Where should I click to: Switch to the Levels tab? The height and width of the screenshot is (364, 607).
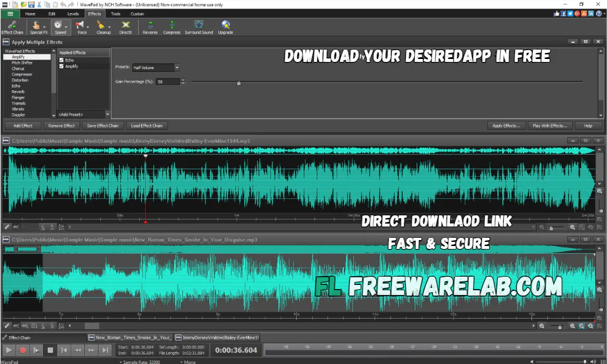click(73, 14)
